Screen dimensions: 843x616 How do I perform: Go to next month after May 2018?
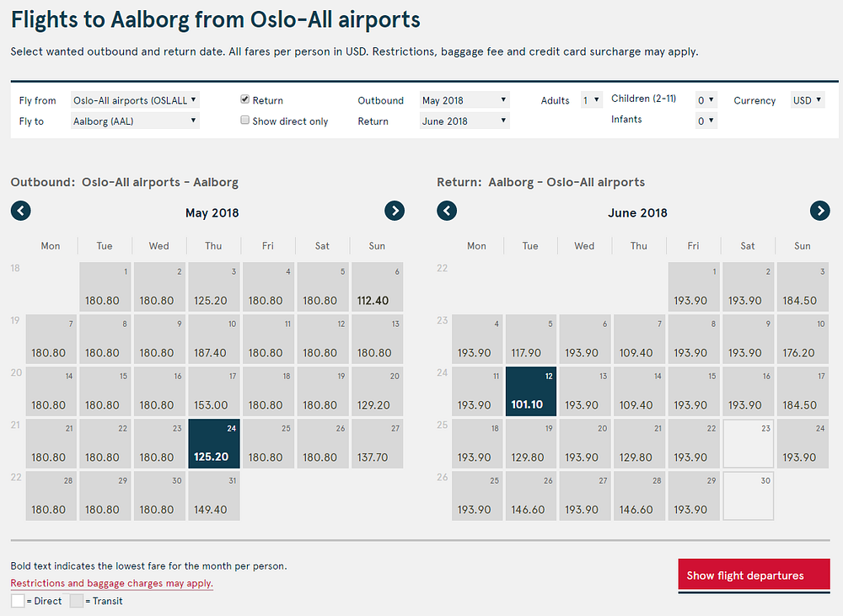395,211
